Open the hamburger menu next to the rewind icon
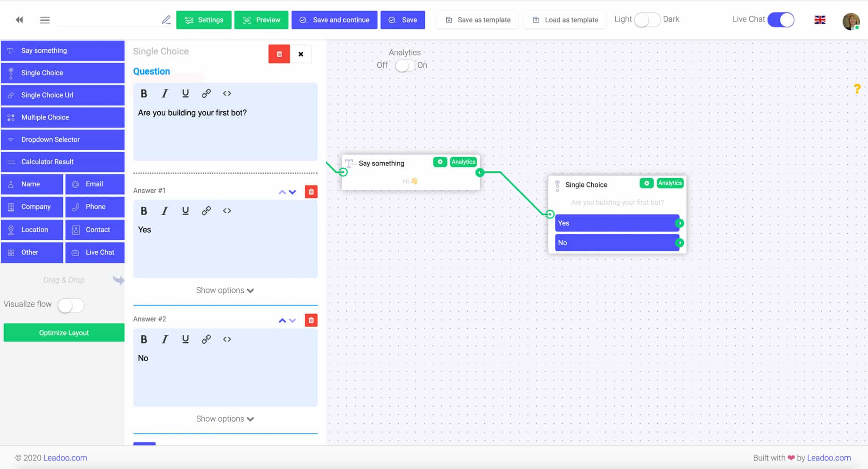Viewport: 868px width, 469px height. point(45,19)
